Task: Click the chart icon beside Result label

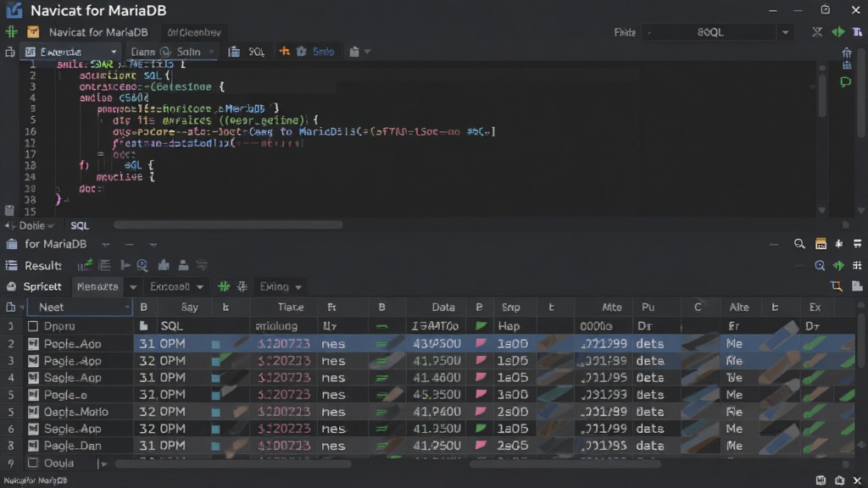Action: (x=85, y=265)
